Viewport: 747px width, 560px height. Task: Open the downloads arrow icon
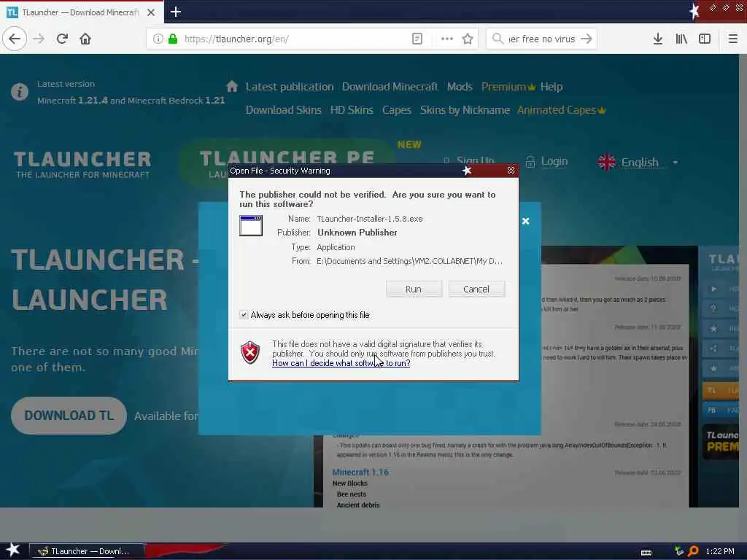(657, 39)
